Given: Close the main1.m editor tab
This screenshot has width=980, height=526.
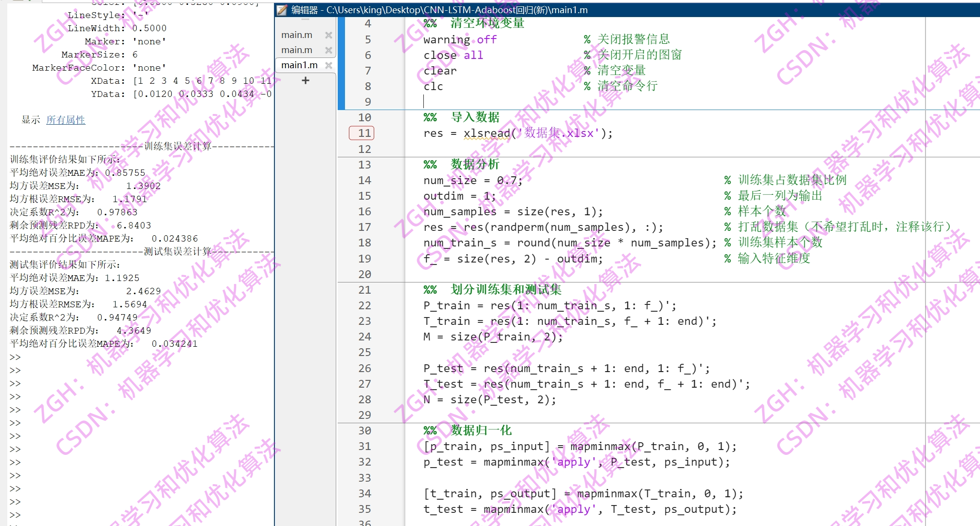Looking at the screenshot, I should 328,65.
